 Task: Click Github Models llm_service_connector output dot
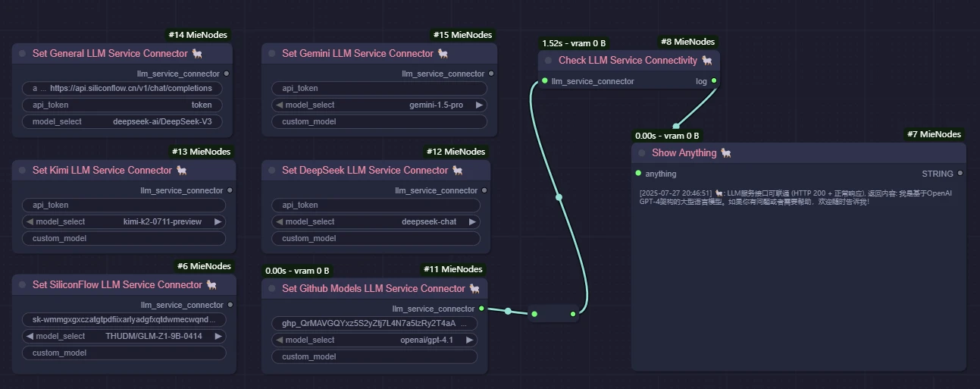click(481, 309)
